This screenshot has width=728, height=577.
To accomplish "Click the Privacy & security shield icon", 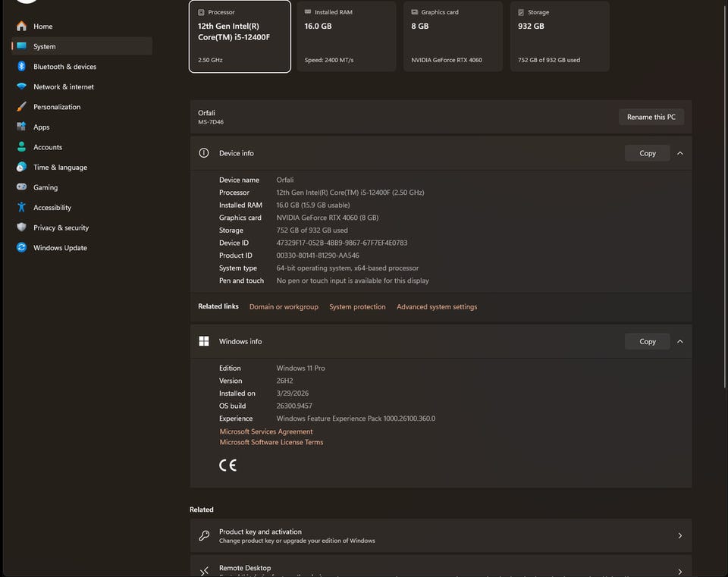I will click(x=21, y=227).
